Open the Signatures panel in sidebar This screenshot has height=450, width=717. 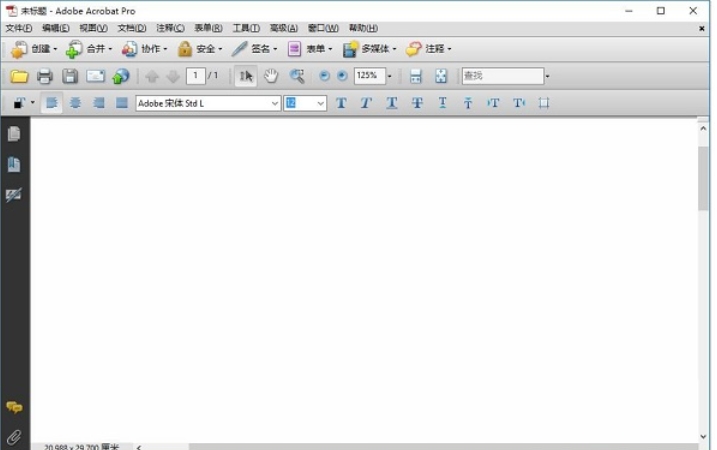14,195
